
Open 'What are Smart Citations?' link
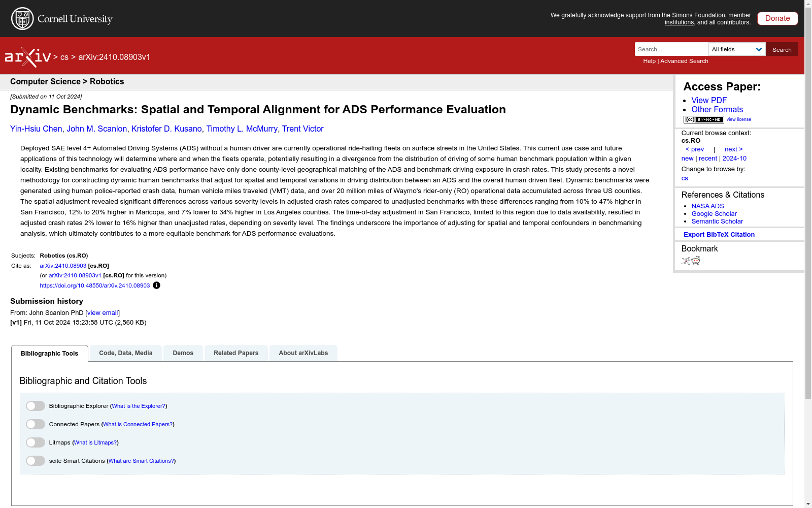[x=141, y=461]
